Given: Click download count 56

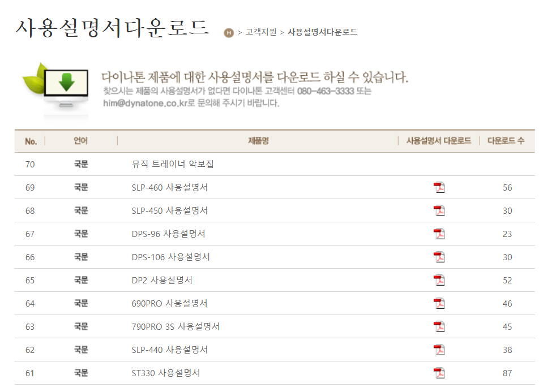Looking at the screenshot, I should (507, 188).
